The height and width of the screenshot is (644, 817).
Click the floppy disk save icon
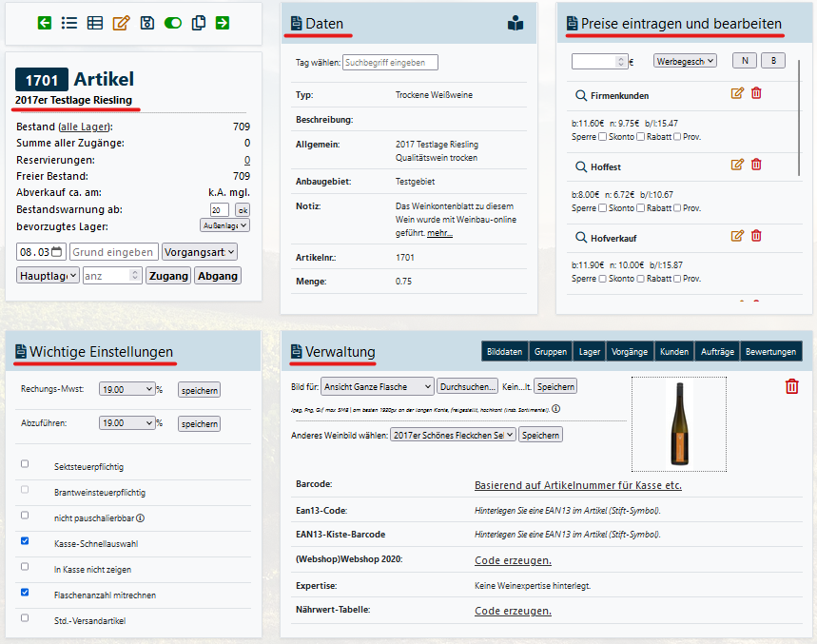click(x=146, y=23)
